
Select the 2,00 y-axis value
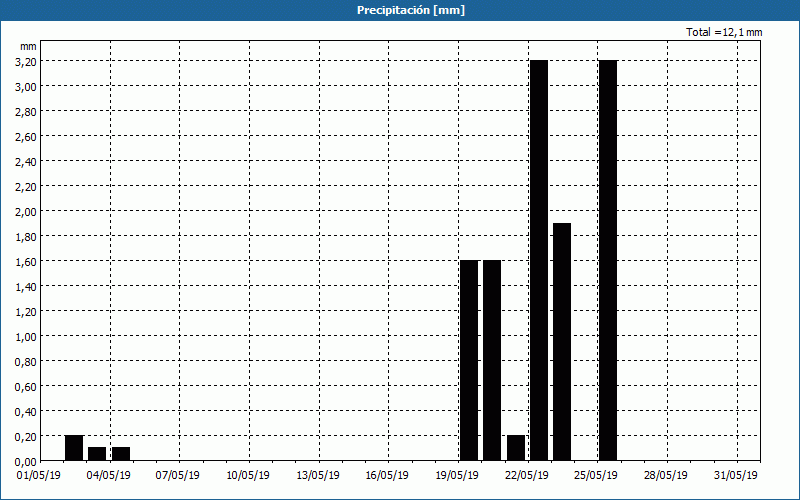tap(26, 211)
